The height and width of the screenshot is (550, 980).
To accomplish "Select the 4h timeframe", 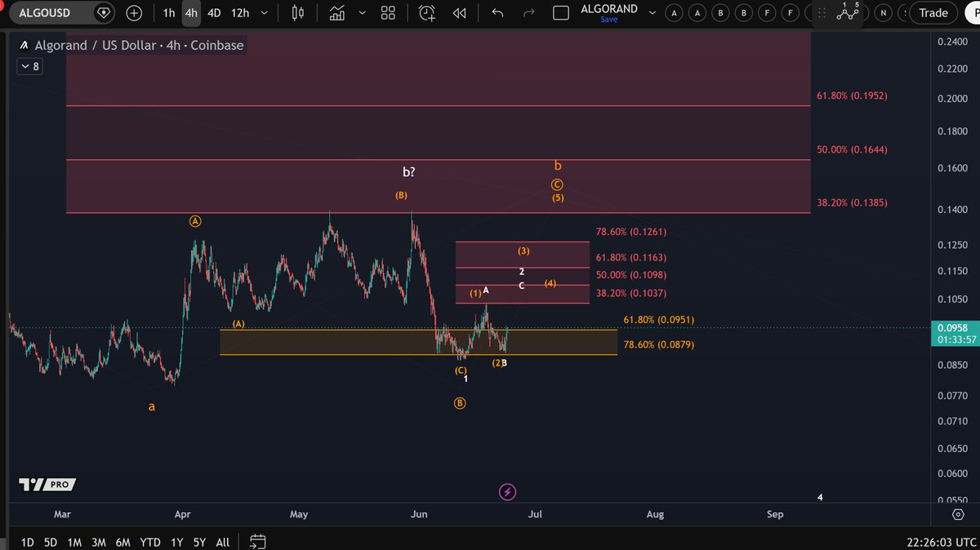I will 191,13.
